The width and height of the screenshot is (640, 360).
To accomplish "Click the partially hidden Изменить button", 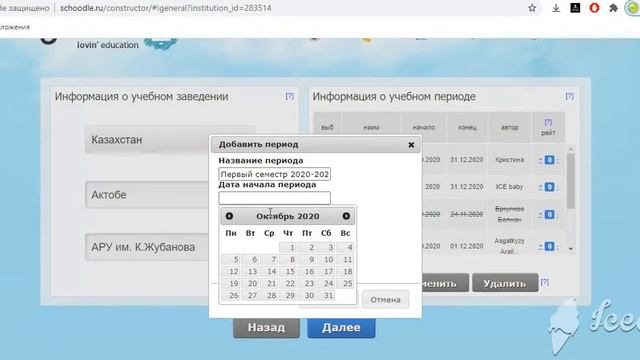I will (x=445, y=283).
